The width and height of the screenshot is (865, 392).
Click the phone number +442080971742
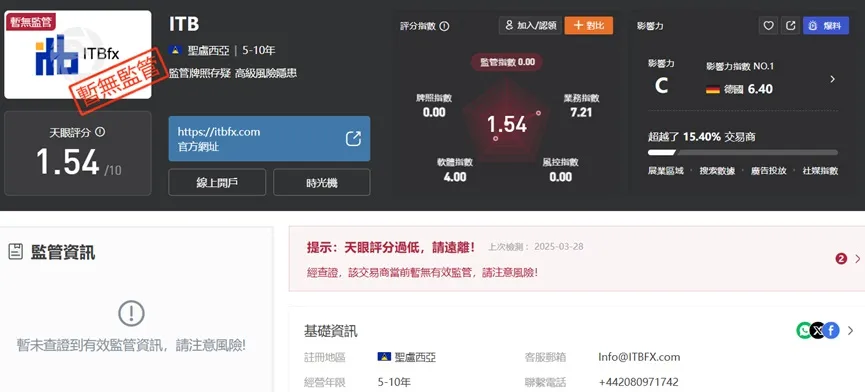[x=638, y=382]
